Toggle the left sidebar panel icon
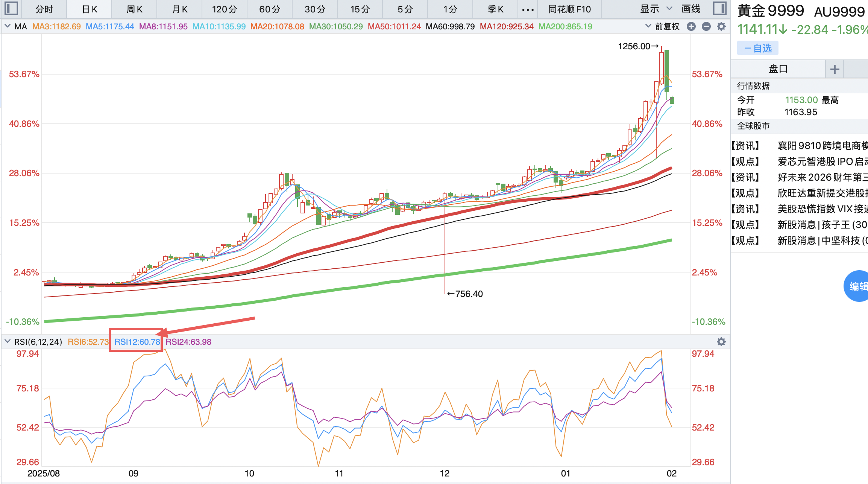Viewport: 868px width, 484px height. 12,8
